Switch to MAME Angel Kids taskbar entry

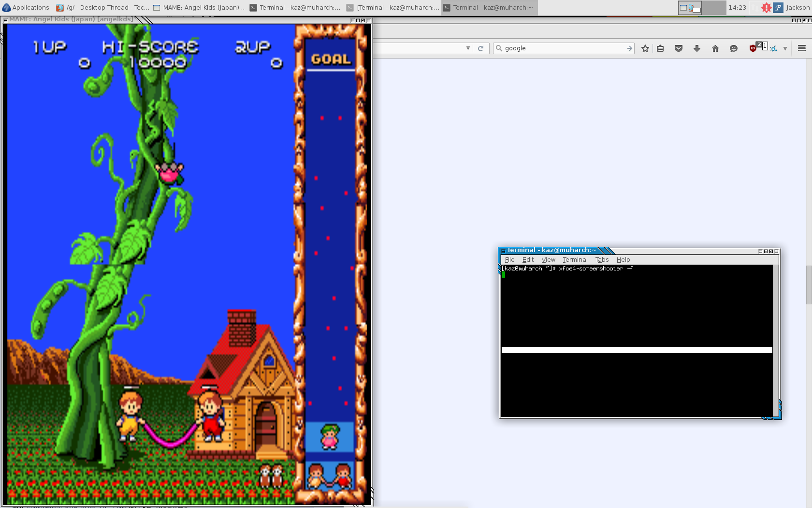199,7
